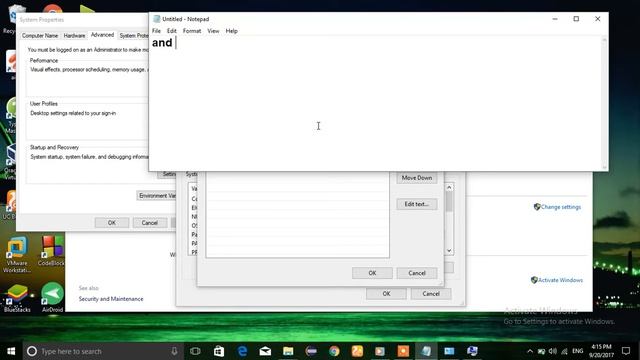Viewport: 640px width, 360px height.
Task: Launch Microsoft Store from the taskbar
Action: (219, 351)
